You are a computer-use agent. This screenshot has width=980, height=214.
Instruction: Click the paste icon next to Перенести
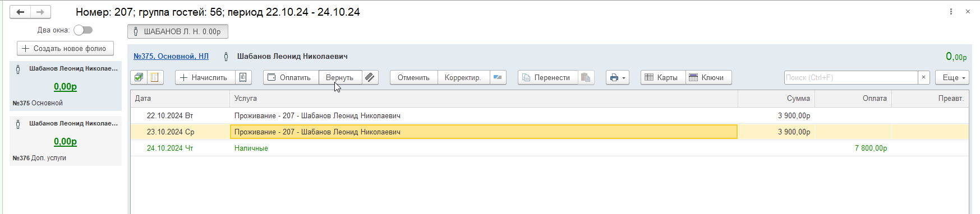(x=586, y=77)
